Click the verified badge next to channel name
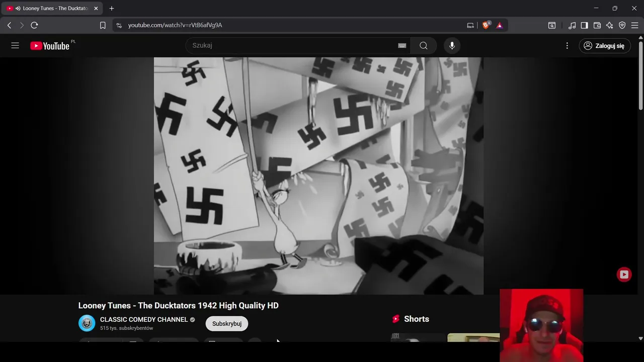This screenshot has width=644, height=362. (193, 320)
